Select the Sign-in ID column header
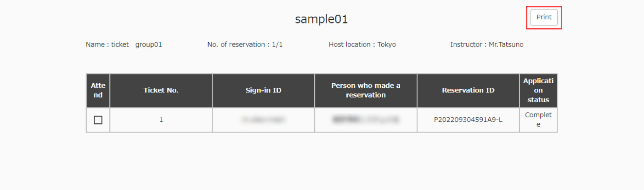Viewport: 644px width, 190px height. click(x=263, y=90)
